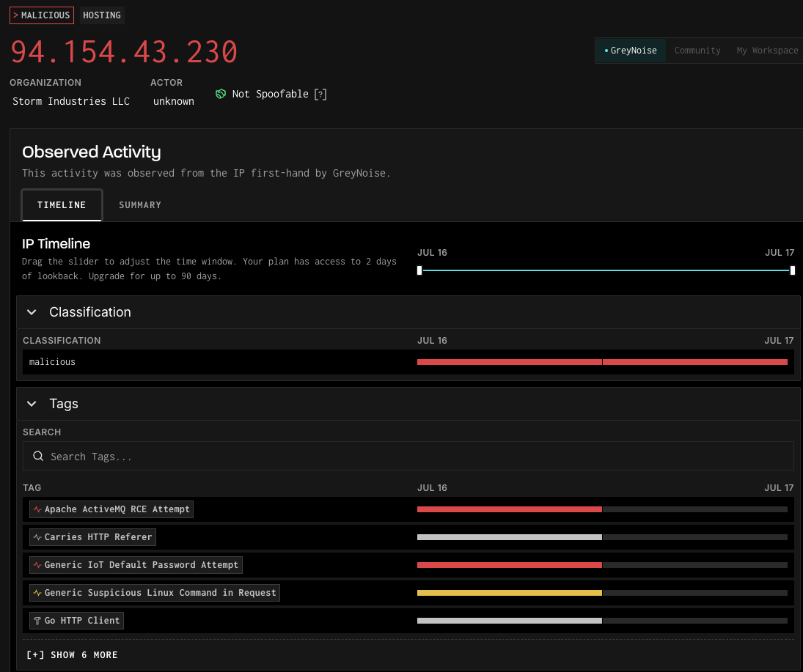Open the Carries HTTP Referer tag
Viewport: 803px width, 672px height.
[x=92, y=537]
